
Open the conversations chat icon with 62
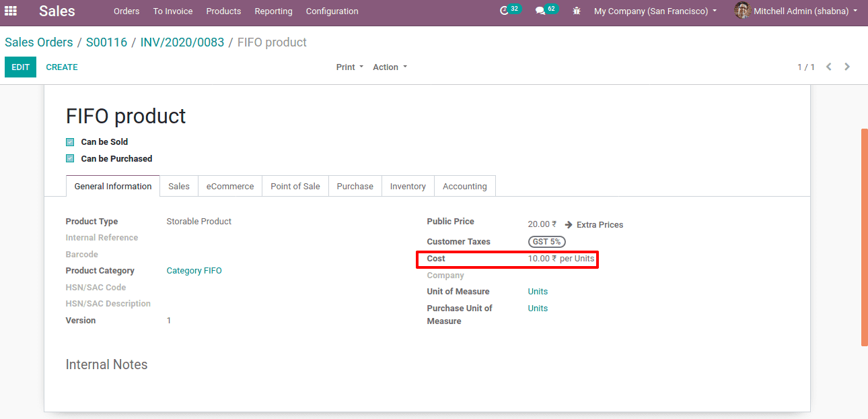(540, 11)
